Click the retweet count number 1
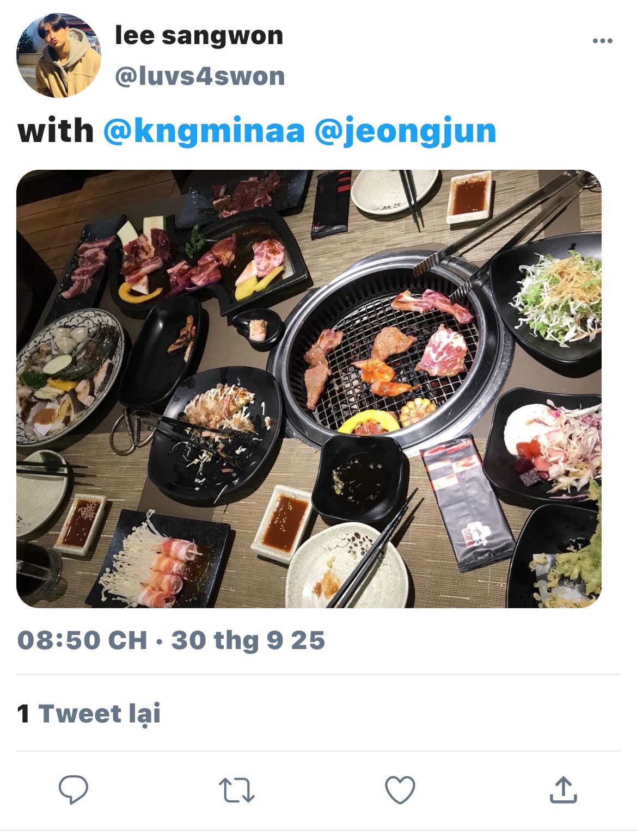 click(23, 713)
